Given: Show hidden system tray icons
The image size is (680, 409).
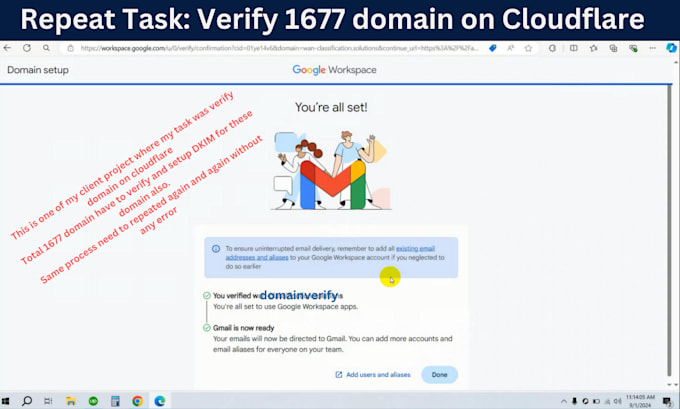Looking at the screenshot, I should tap(564, 402).
